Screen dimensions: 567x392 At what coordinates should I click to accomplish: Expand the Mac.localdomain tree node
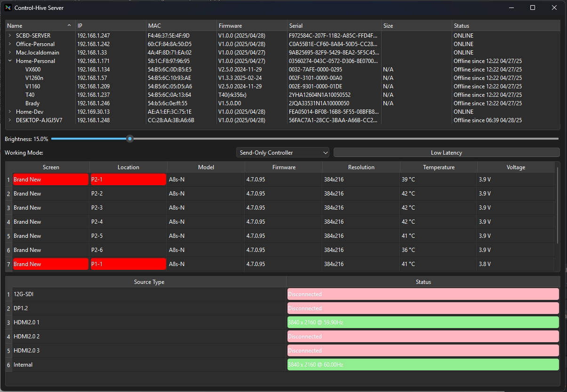tap(10, 53)
